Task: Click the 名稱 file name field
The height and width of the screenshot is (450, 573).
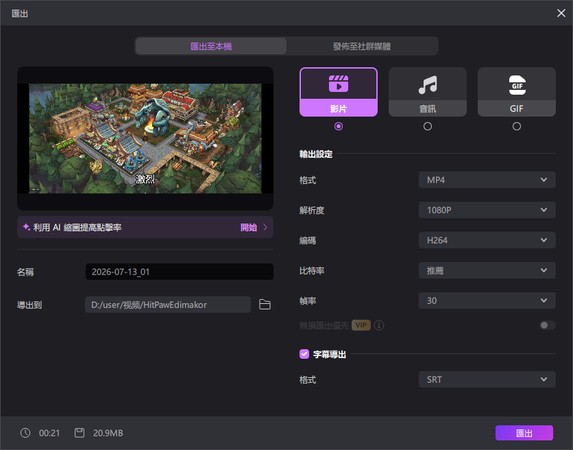Action: pyautogui.click(x=179, y=272)
